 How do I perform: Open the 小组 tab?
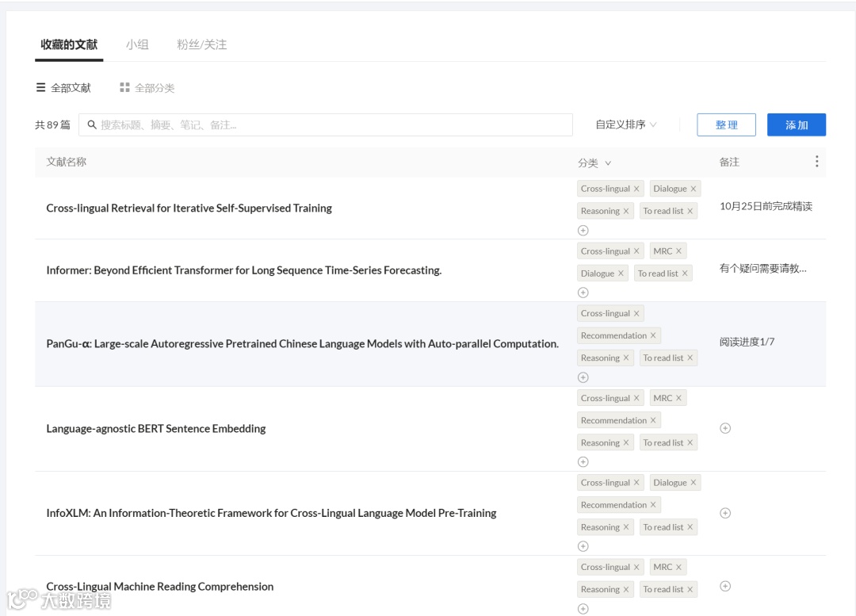tap(137, 44)
